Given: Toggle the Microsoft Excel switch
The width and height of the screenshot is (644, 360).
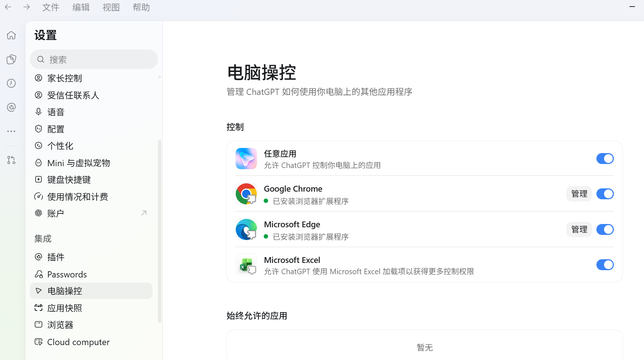Looking at the screenshot, I should pos(605,265).
